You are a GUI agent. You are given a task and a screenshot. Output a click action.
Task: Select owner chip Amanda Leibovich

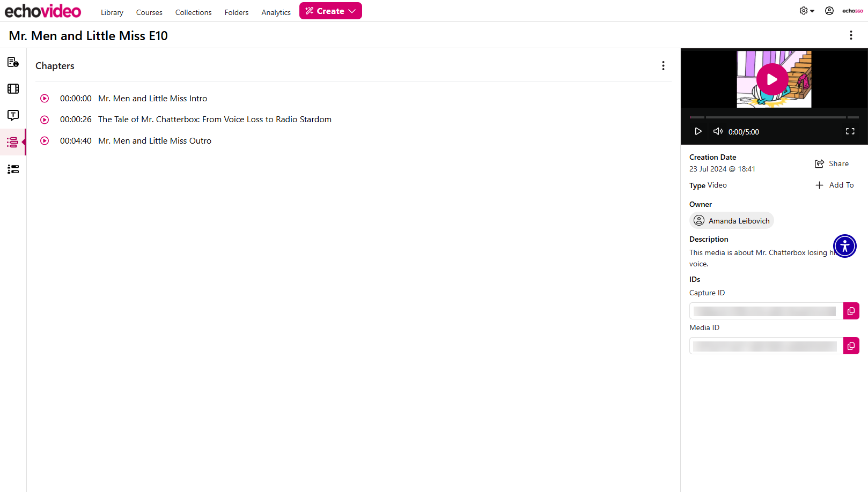pyautogui.click(x=732, y=220)
